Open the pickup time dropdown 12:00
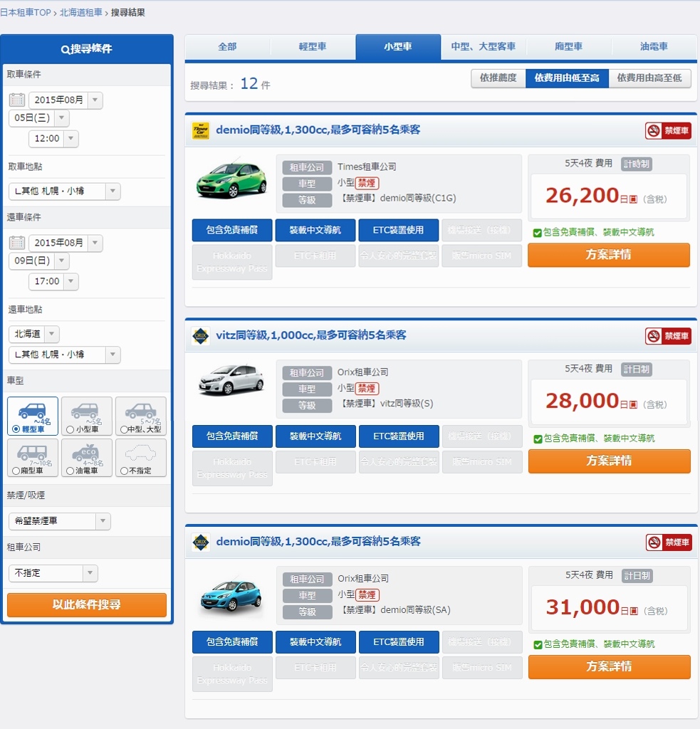Viewport: 700px width, 729px height. click(x=53, y=139)
